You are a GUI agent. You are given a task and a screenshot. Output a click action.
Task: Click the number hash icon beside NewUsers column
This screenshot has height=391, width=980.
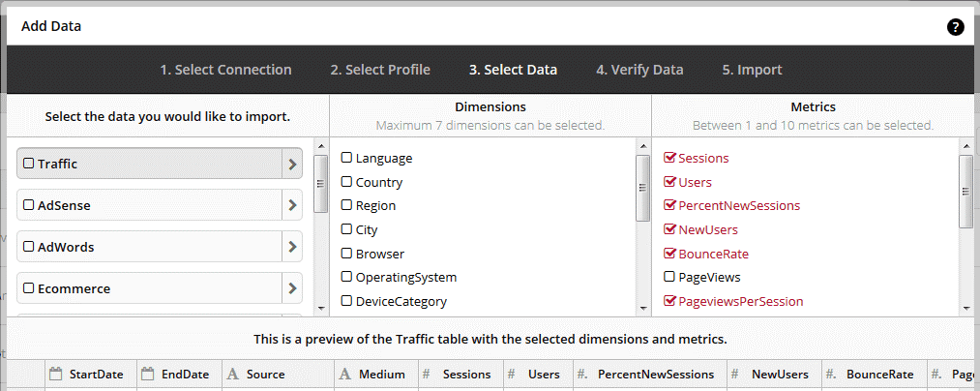[736, 375]
